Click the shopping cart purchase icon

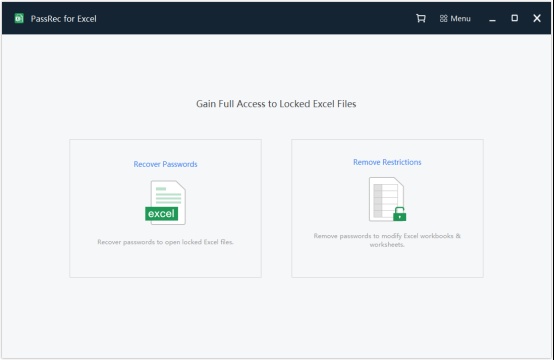pyautogui.click(x=420, y=18)
